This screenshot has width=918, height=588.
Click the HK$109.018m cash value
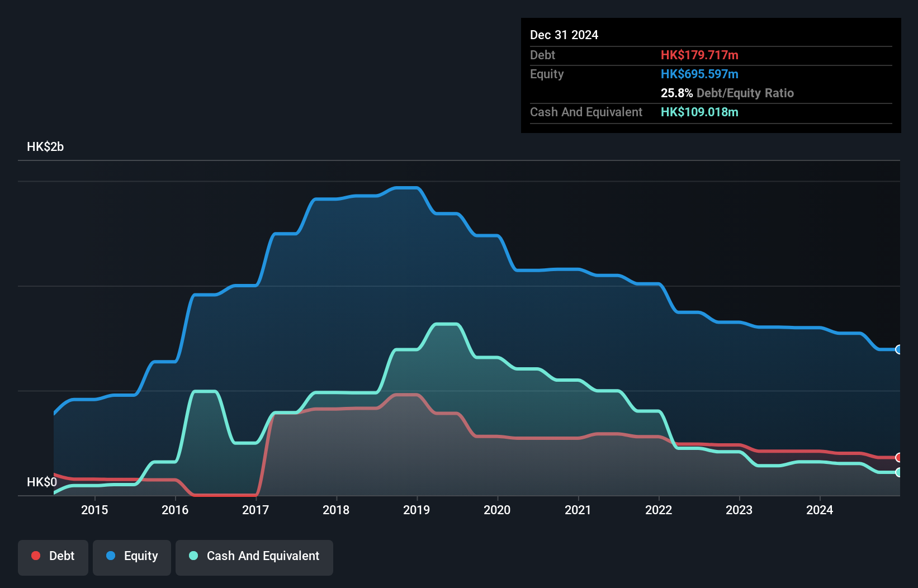coord(699,112)
